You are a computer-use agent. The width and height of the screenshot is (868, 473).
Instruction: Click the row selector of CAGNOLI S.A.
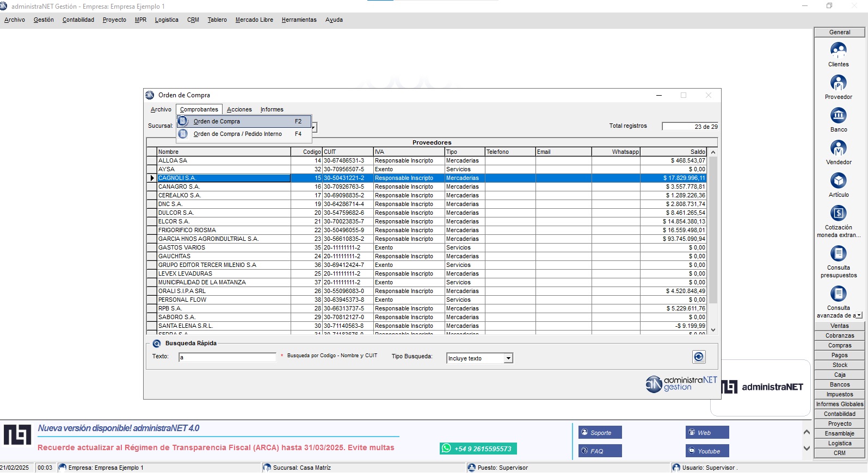pyautogui.click(x=152, y=178)
